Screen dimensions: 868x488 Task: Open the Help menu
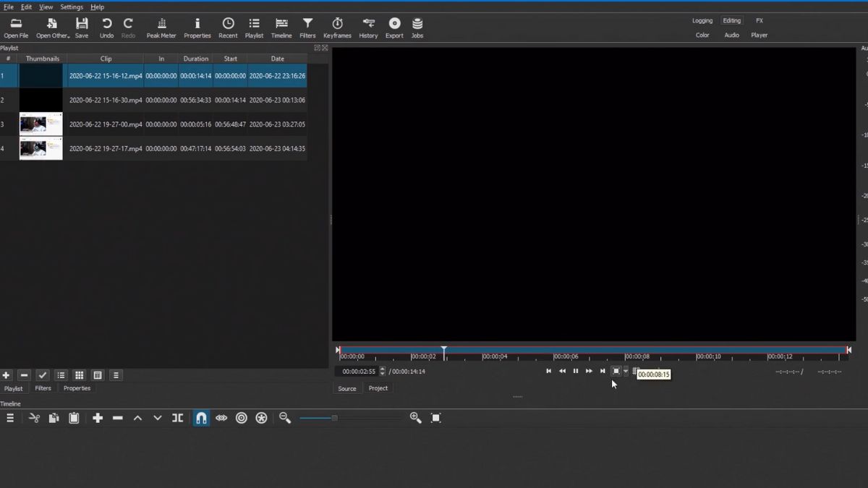97,7
